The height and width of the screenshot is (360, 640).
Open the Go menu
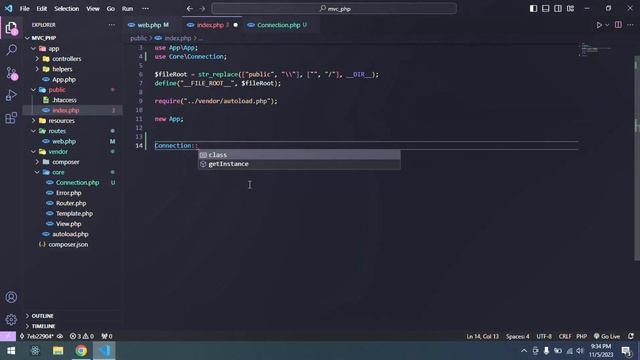111,9
